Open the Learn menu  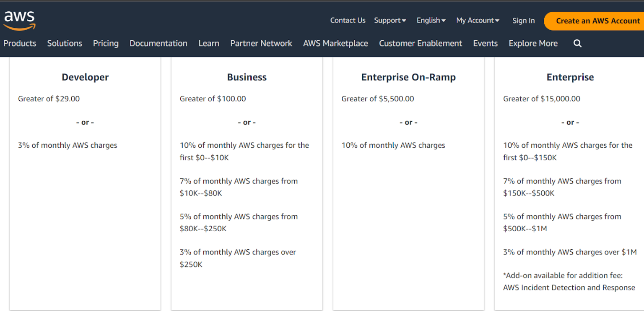[209, 43]
